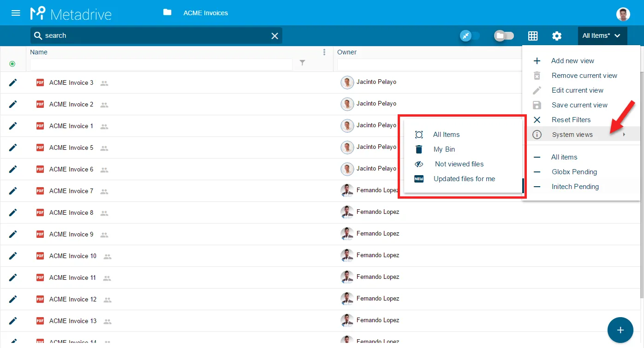Screen dimensions: 644x348
Task: Open the All Items* views dropdown
Action: (x=602, y=35)
